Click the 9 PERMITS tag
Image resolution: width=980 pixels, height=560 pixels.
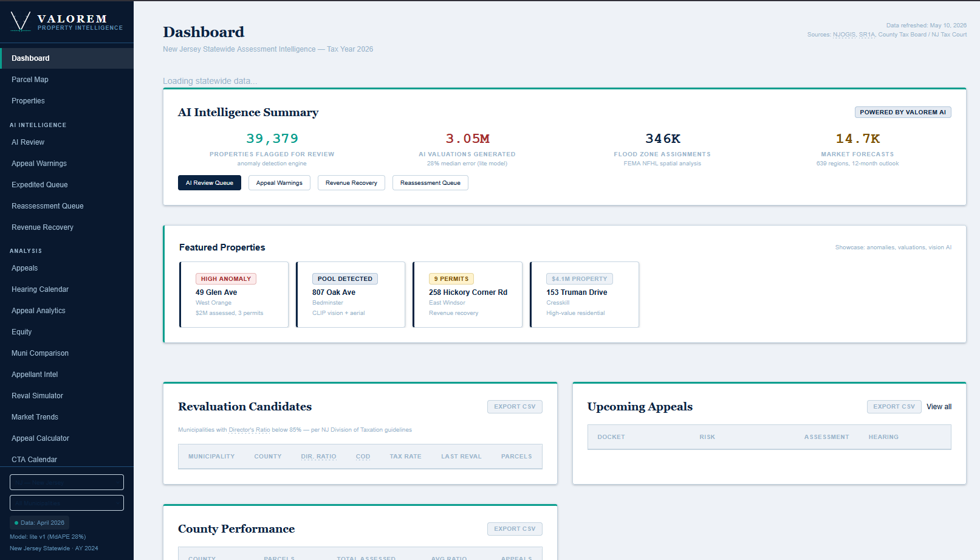[451, 279]
